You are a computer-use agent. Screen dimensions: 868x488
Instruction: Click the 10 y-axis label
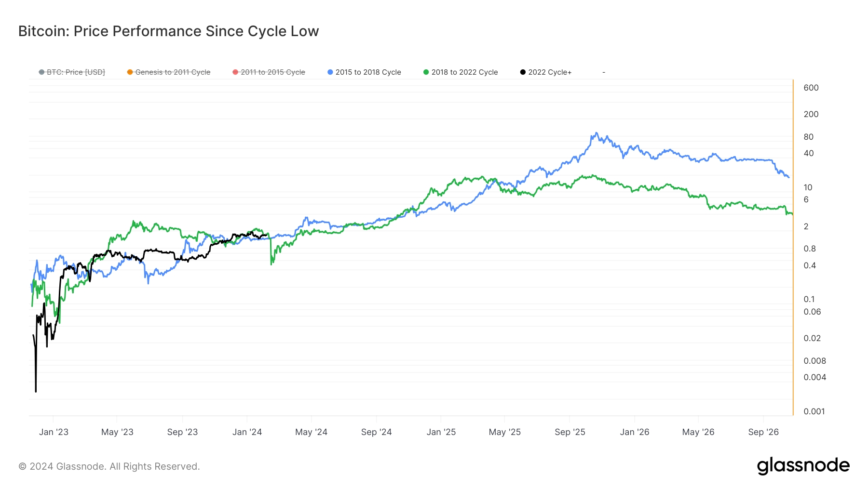click(808, 187)
